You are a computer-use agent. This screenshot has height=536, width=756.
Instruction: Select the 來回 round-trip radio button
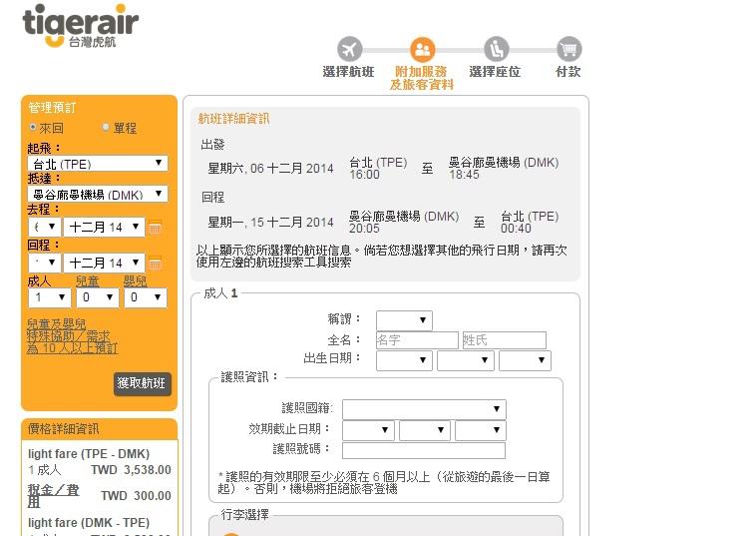(x=33, y=128)
